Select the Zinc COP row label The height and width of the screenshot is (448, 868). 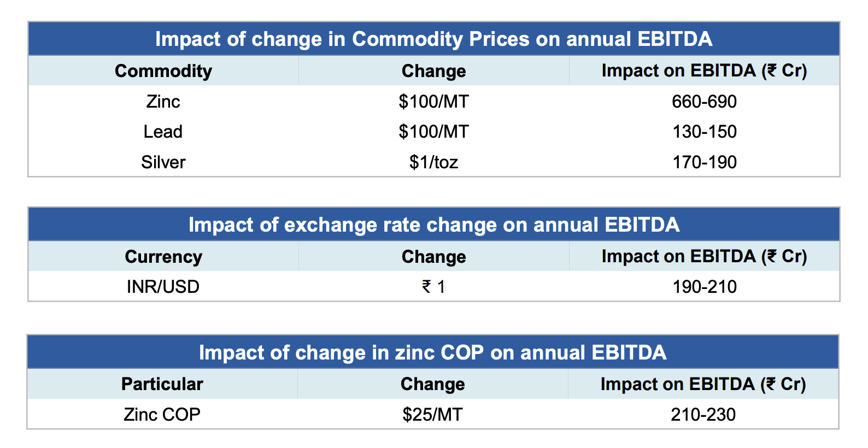pos(162,415)
